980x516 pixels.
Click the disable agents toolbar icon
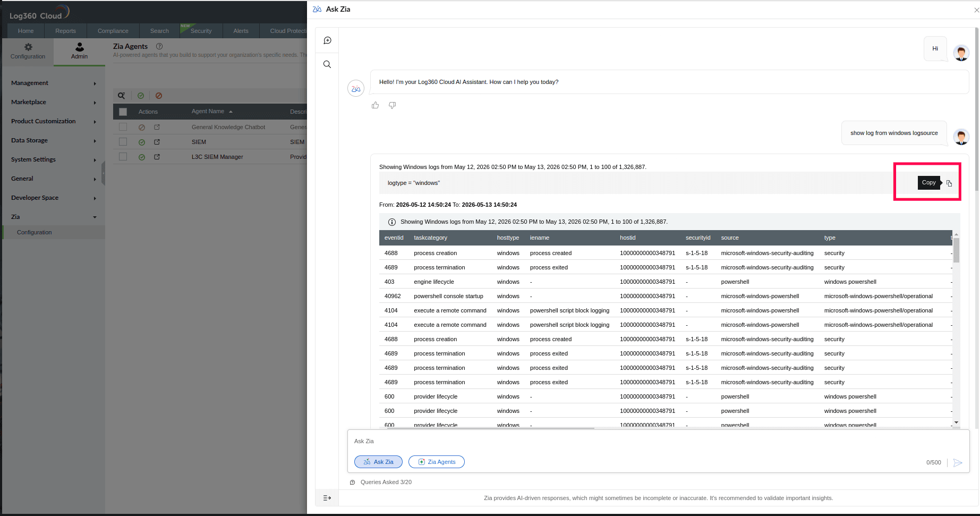pyautogui.click(x=159, y=96)
